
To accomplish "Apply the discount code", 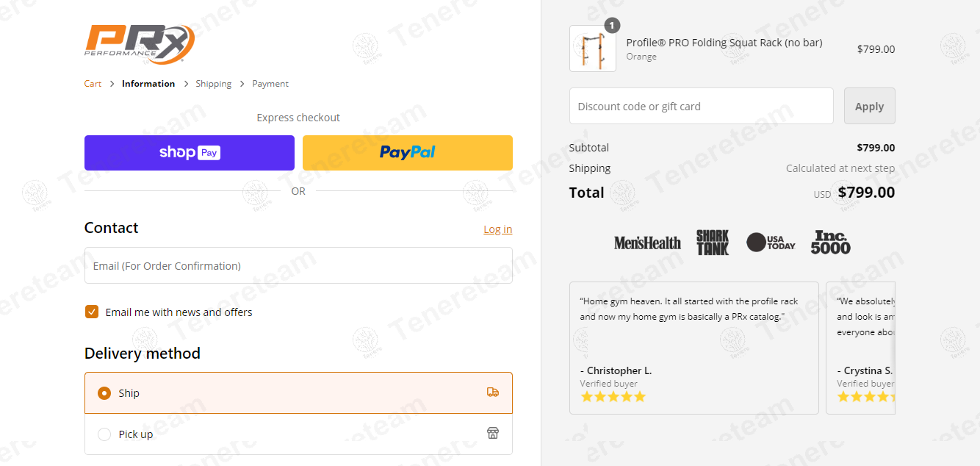I will [x=869, y=106].
